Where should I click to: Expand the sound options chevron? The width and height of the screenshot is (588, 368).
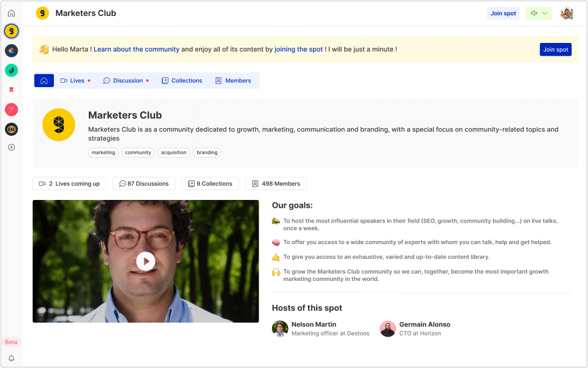coord(545,13)
